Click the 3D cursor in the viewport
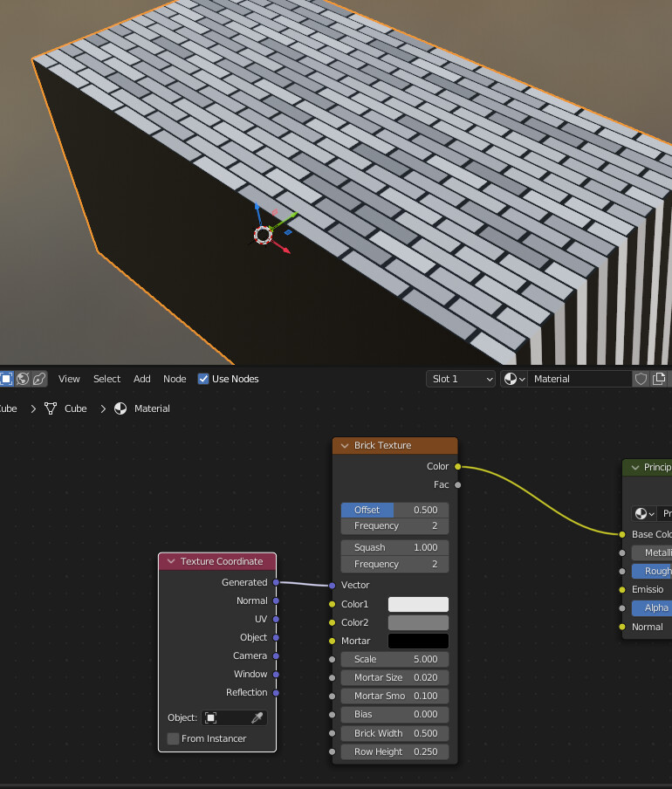672x789 pixels. (263, 235)
